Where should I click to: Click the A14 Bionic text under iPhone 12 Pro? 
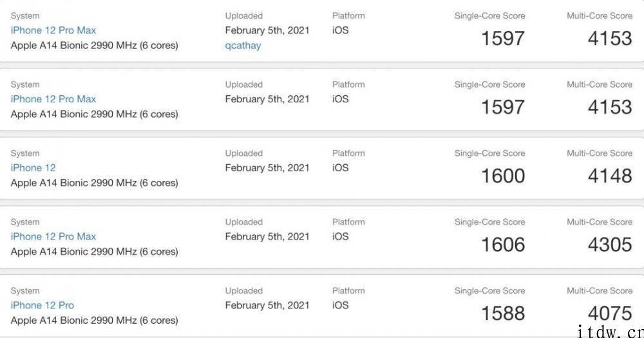point(95,321)
